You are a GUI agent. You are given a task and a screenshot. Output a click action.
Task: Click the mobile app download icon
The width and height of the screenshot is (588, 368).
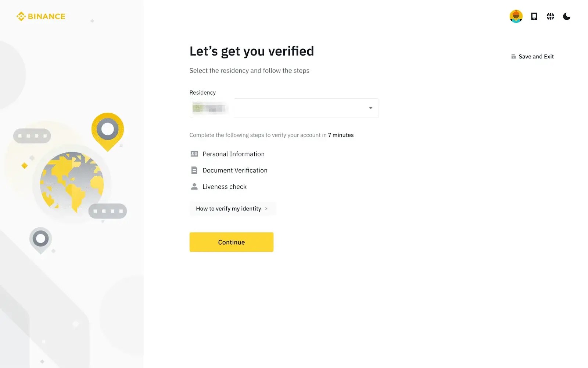534,16
